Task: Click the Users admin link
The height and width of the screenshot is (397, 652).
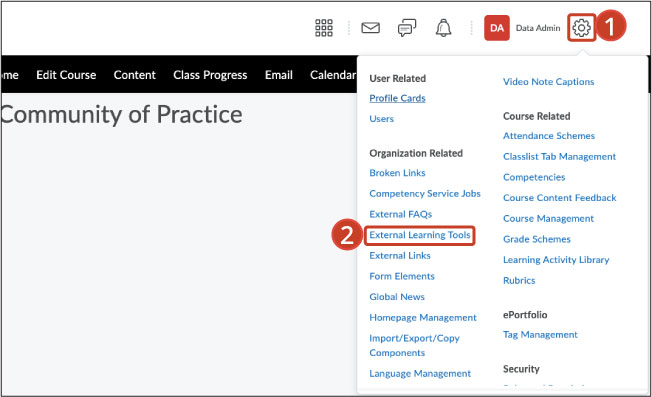Action: (381, 118)
